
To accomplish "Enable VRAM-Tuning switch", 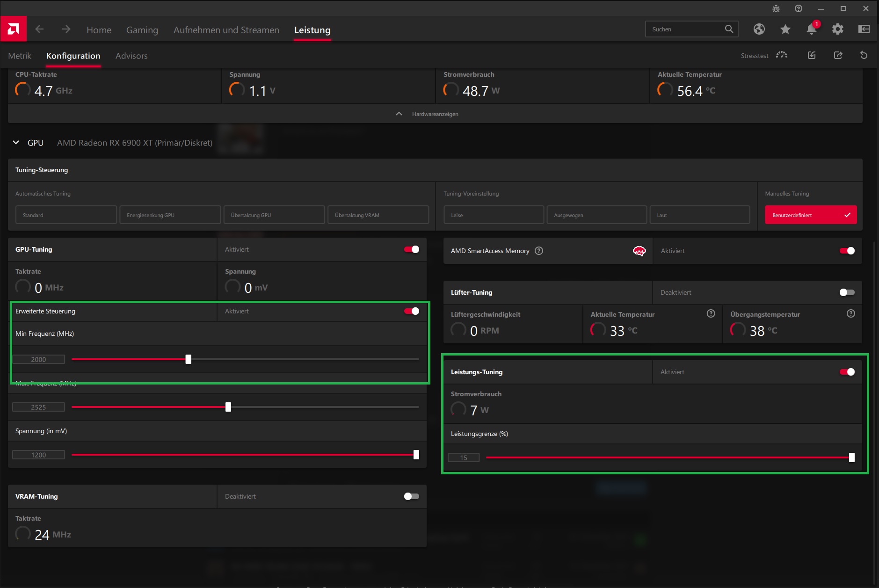I will click(412, 496).
